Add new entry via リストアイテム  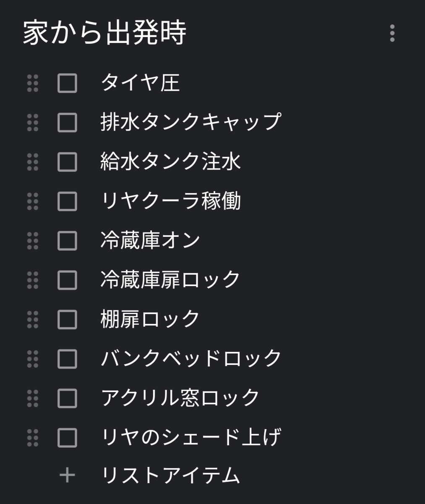point(171,475)
